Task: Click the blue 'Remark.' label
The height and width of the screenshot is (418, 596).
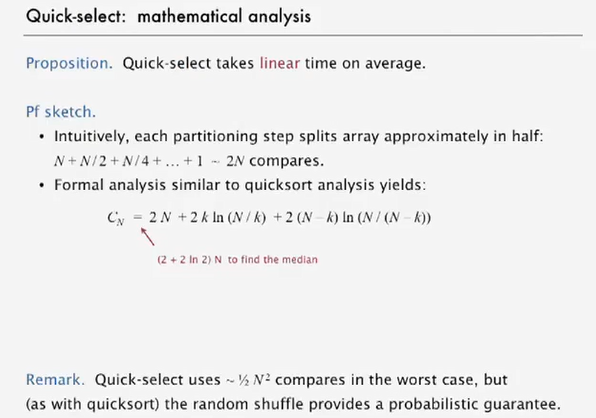Action: pyautogui.click(x=55, y=380)
